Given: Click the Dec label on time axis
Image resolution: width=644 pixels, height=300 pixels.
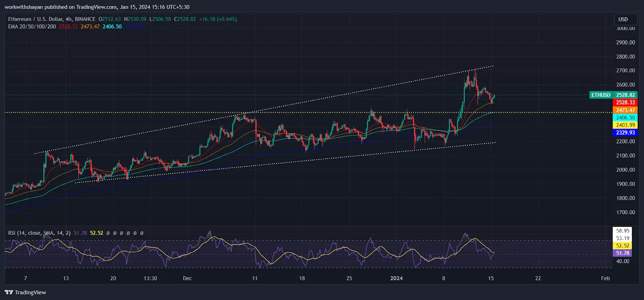Looking at the screenshot, I should (187, 278).
